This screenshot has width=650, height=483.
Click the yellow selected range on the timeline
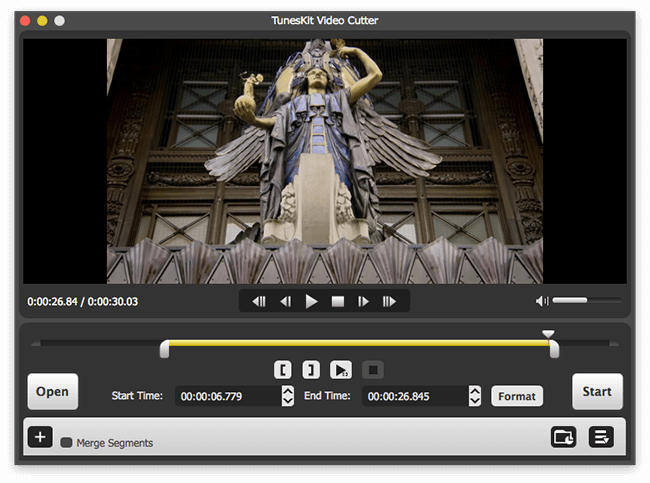pos(359,343)
